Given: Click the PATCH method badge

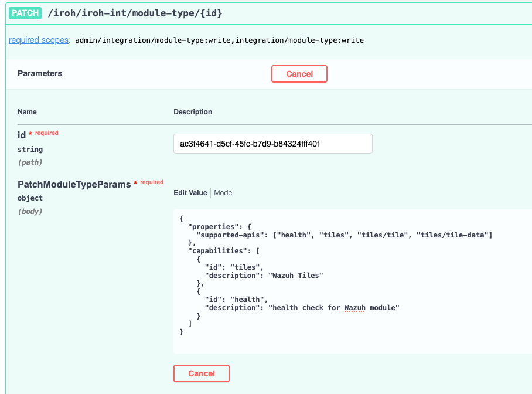Looking at the screenshot, I should (x=25, y=12).
